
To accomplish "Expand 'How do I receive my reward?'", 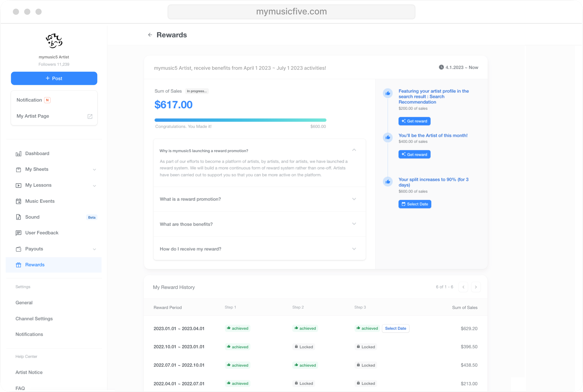I will pos(354,249).
